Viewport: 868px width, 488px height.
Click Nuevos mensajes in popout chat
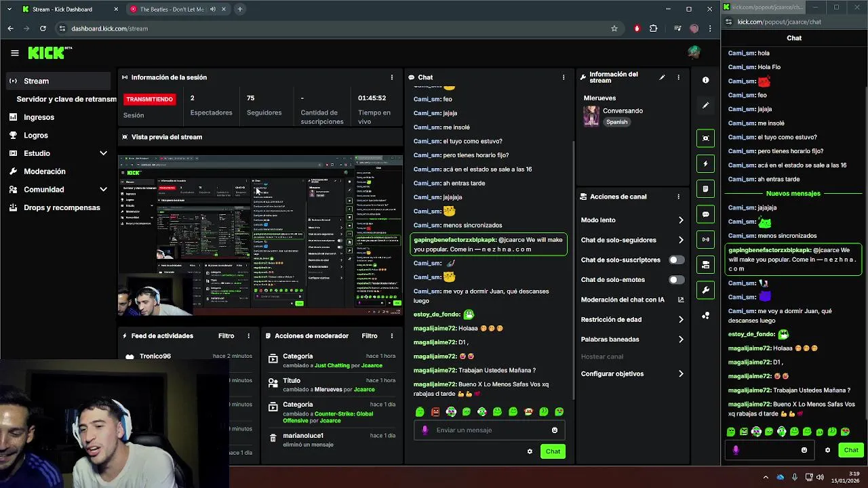[x=793, y=193]
